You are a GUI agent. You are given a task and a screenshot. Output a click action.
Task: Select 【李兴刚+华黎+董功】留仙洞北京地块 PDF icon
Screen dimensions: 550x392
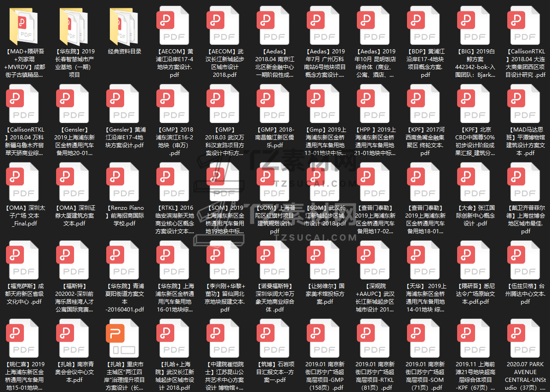(x=223, y=260)
